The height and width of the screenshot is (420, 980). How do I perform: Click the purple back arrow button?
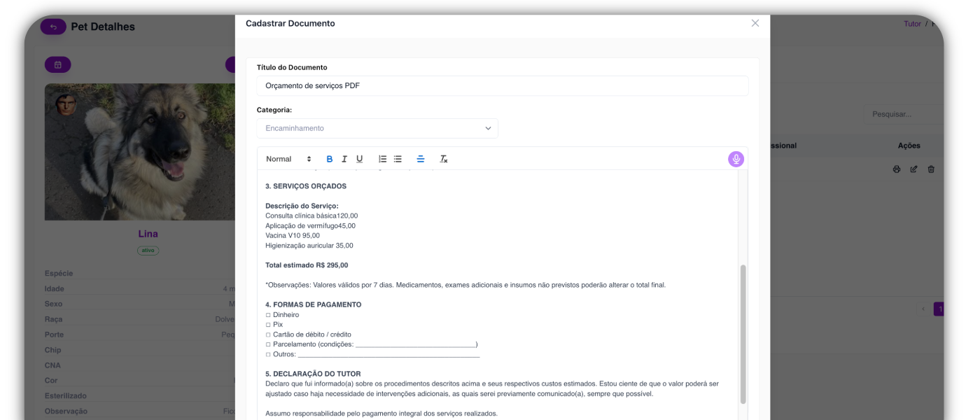click(x=53, y=27)
